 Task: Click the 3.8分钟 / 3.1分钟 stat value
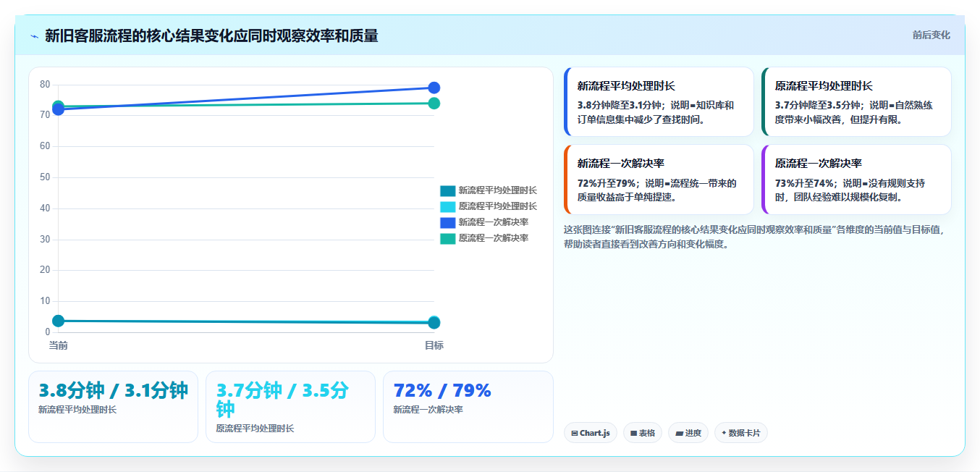[x=113, y=391]
